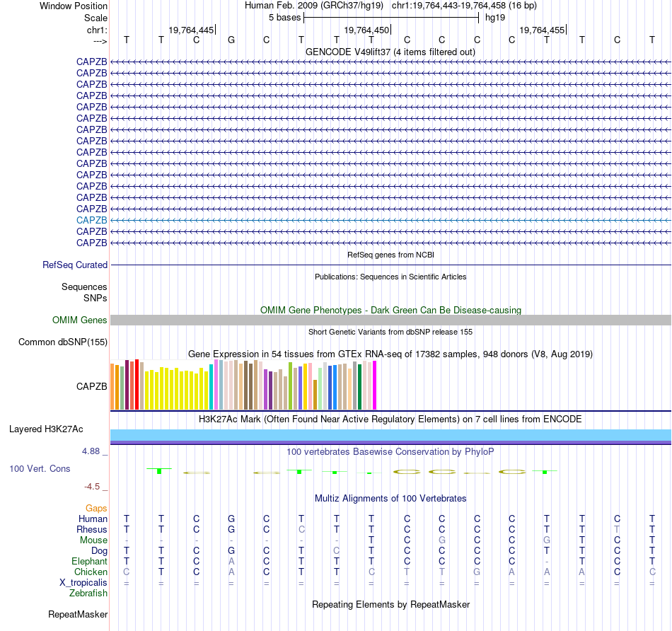Click the chr1 base position label
The width and height of the screenshot is (672, 631).
tap(97, 30)
